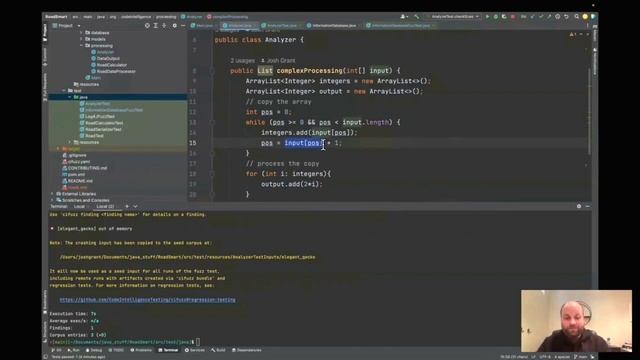Expand the database package folder
The height and width of the screenshot is (360, 640).
click(x=82, y=33)
